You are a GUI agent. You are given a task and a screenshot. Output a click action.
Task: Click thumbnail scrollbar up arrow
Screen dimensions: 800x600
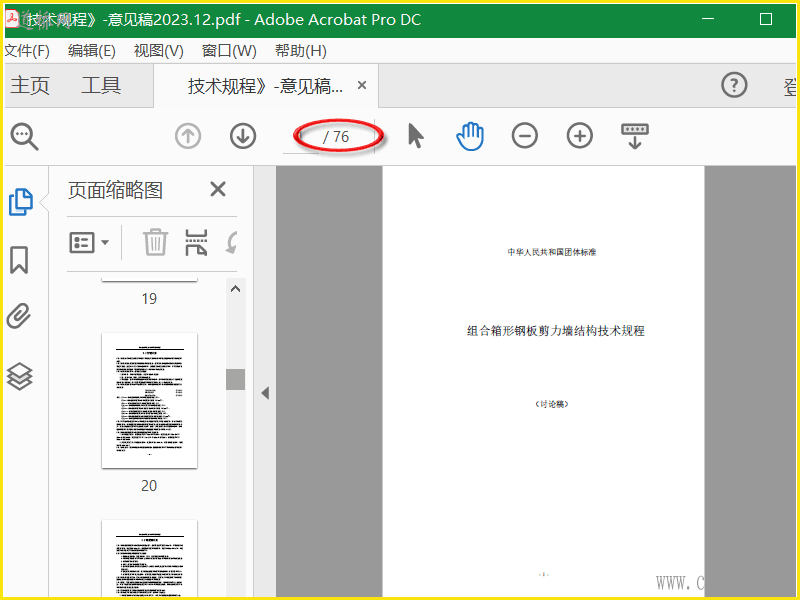[x=235, y=289]
